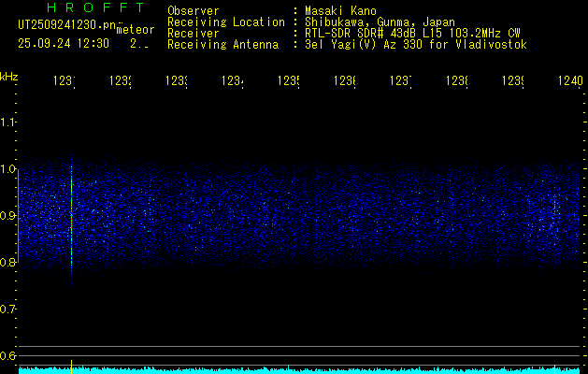Click the gray vertical band marker at the left edge

pos(18,218)
